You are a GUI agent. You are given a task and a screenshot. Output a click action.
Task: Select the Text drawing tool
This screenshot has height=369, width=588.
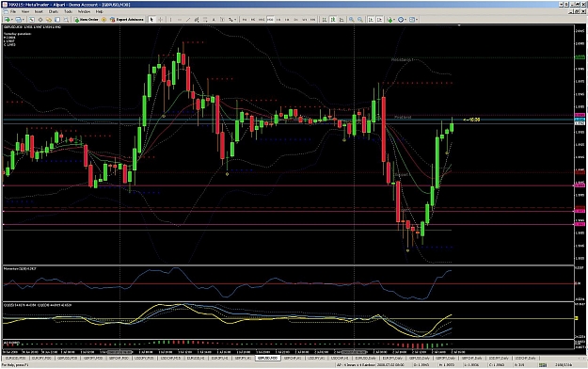click(x=215, y=20)
